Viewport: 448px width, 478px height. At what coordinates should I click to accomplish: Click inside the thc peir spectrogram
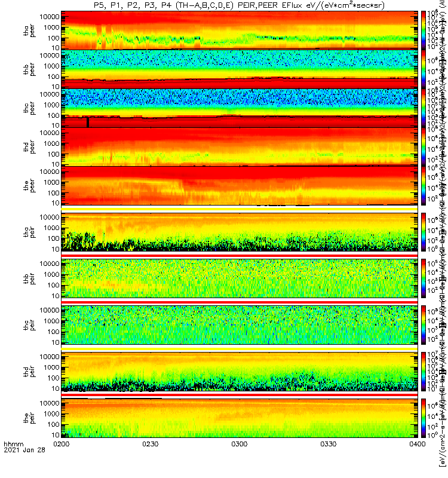pyautogui.click(x=240, y=325)
